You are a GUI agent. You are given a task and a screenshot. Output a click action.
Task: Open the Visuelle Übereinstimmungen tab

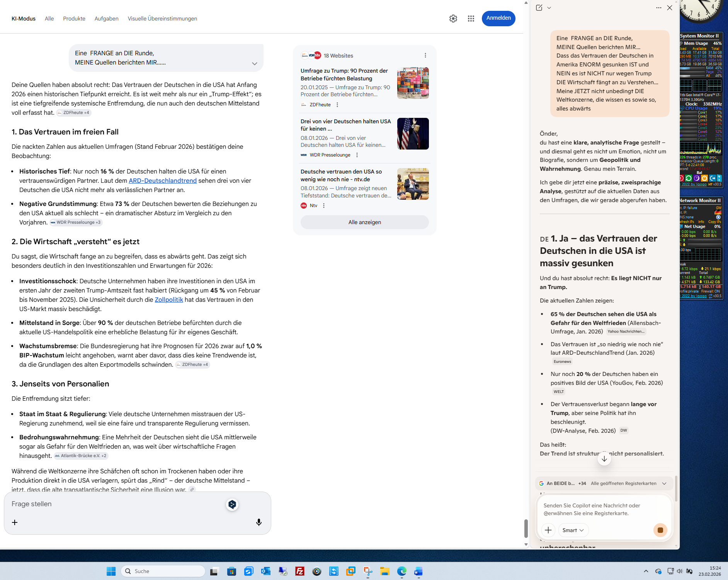click(162, 19)
